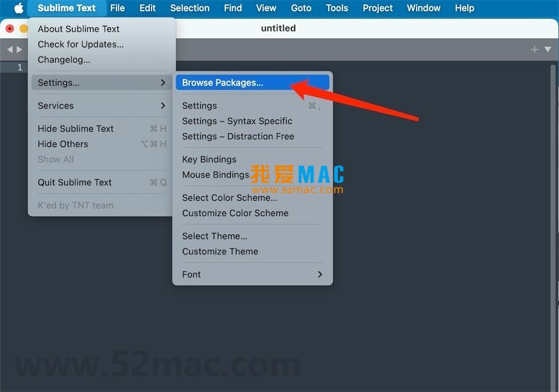Viewport: 559px width, 392px height.
Task: Click the right tab navigation arrow
Action: (20, 50)
